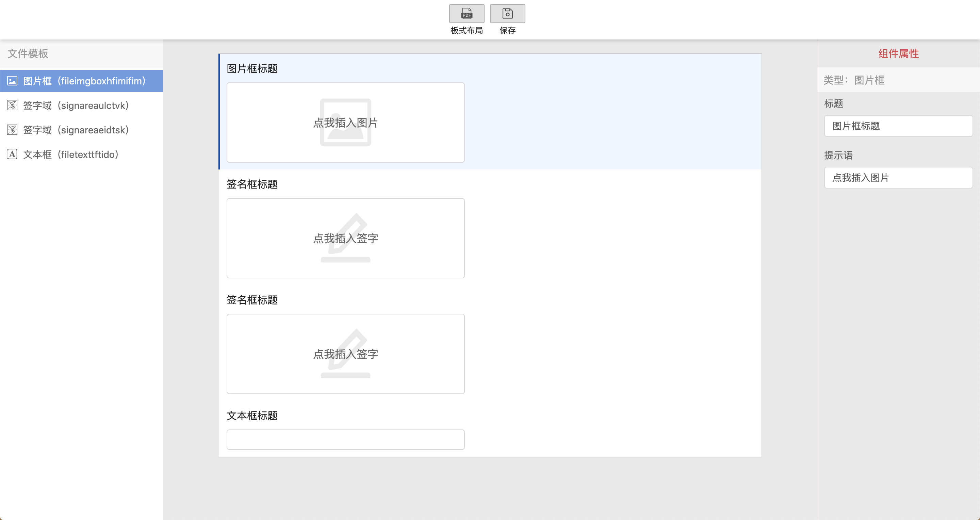Select 文本框 (filetexttftido) list item
This screenshot has height=520, width=980.
[81, 155]
